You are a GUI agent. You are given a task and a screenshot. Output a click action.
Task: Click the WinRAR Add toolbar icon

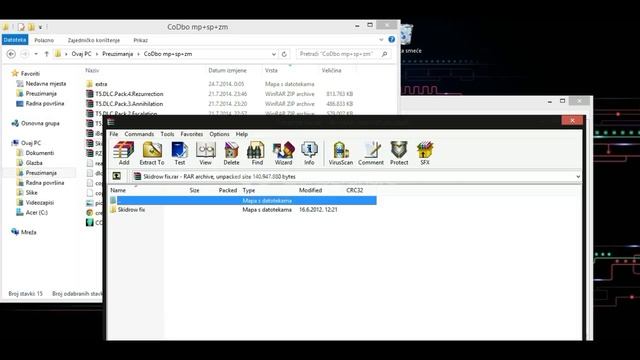pyautogui.click(x=124, y=153)
